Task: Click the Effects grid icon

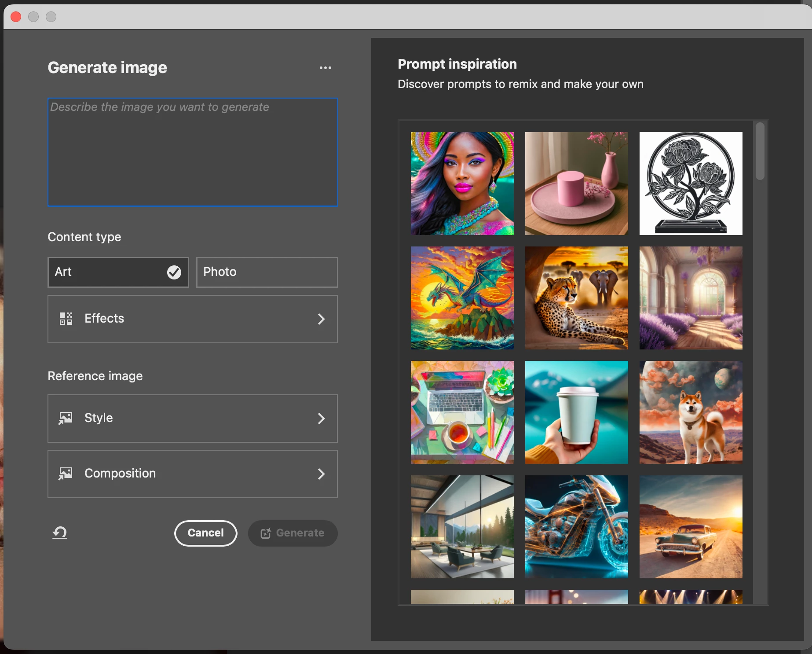Action: pyautogui.click(x=66, y=319)
